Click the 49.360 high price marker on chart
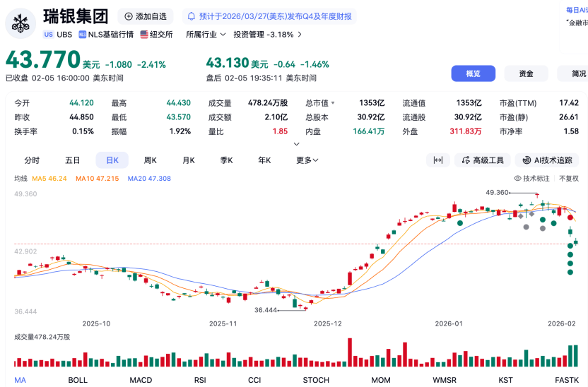The image size is (588, 387). pyautogui.click(x=498, y=192)
